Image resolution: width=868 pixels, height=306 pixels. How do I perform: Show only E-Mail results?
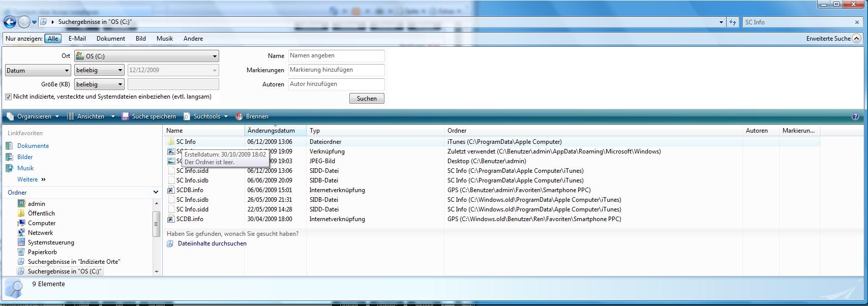coord(77,39)
